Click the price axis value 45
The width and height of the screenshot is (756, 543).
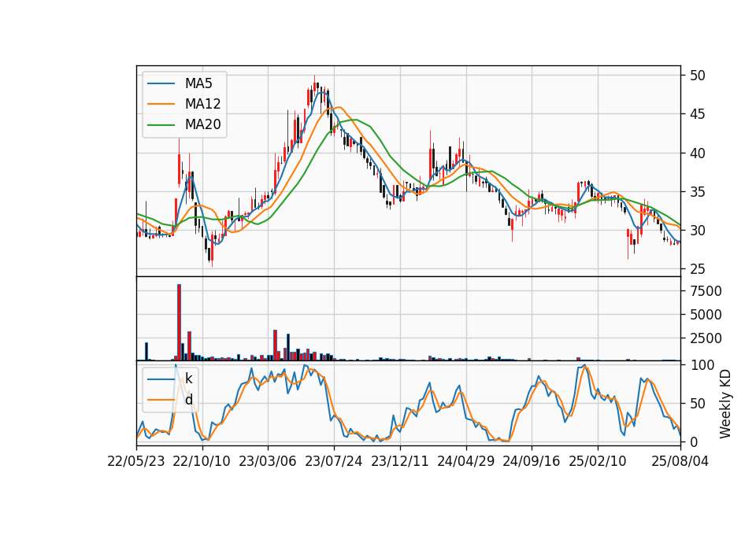coord(698,114)
